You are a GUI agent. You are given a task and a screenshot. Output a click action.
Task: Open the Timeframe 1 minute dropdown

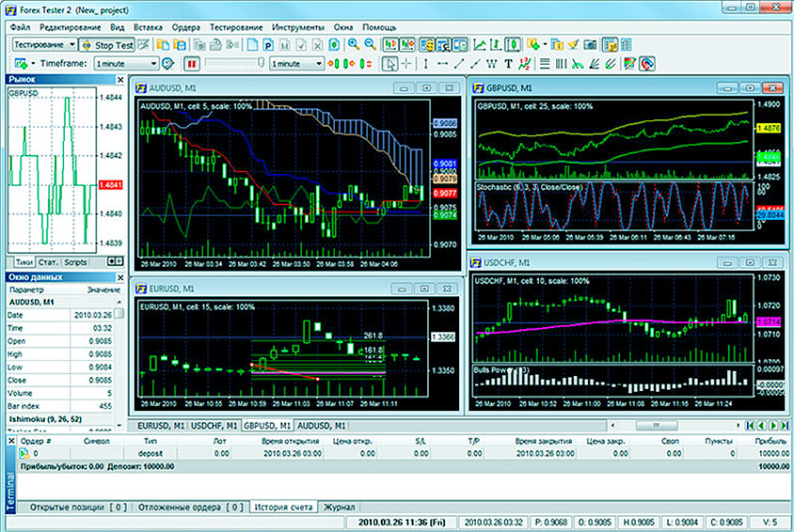tap(125, 64)
